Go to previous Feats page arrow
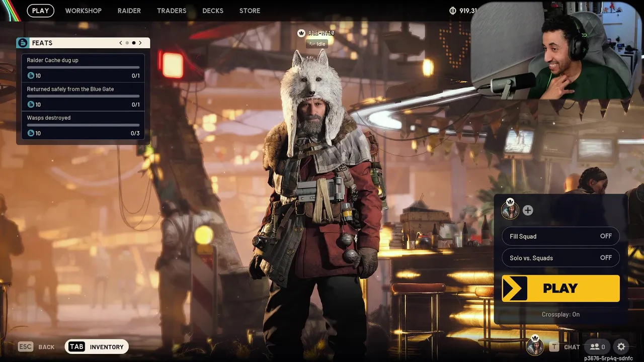The image size is (644, 362). pos(121,43)
